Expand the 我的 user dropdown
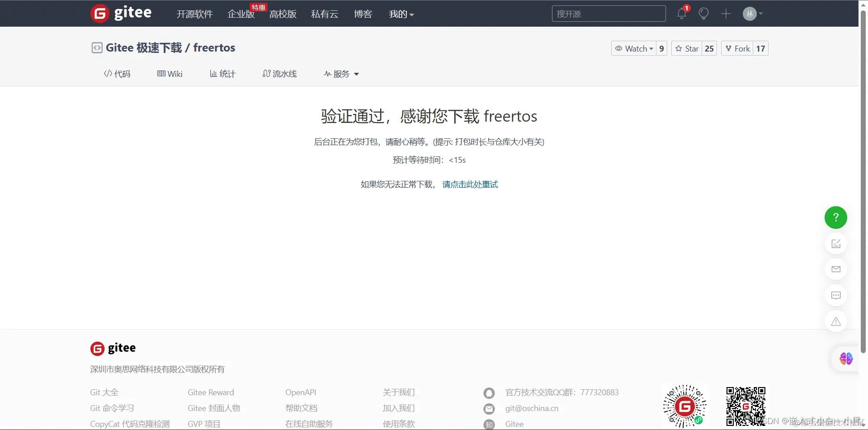The image size is (868, 430). [x=401, y=14]
